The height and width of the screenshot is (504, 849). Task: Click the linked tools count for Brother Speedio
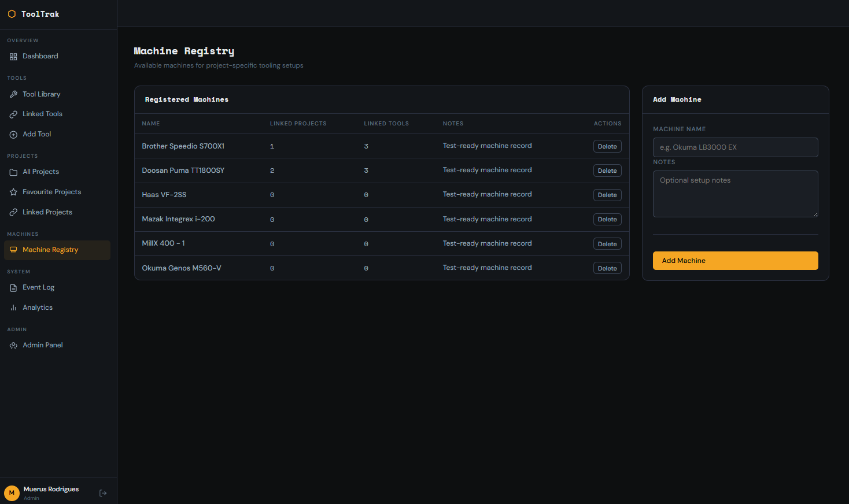pos(366,146)
